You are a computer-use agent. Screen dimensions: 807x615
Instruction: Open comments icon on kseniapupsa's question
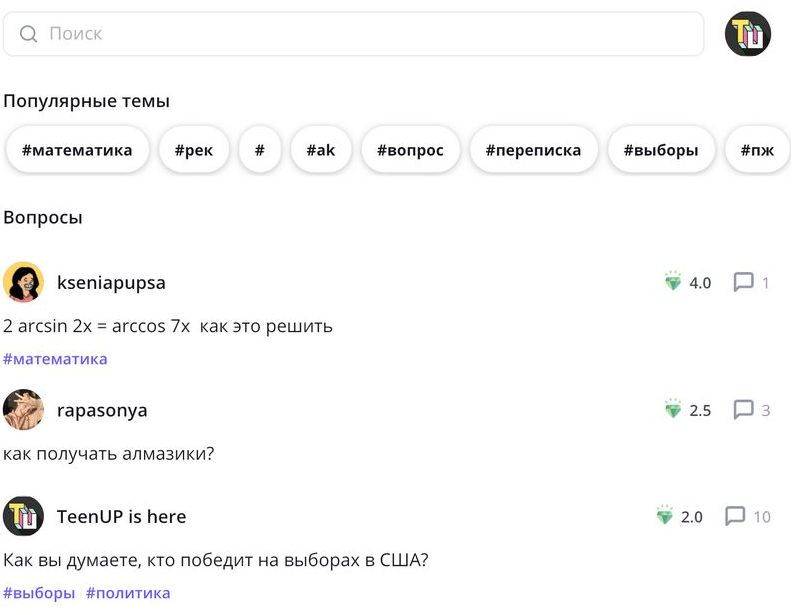[743, 282]
